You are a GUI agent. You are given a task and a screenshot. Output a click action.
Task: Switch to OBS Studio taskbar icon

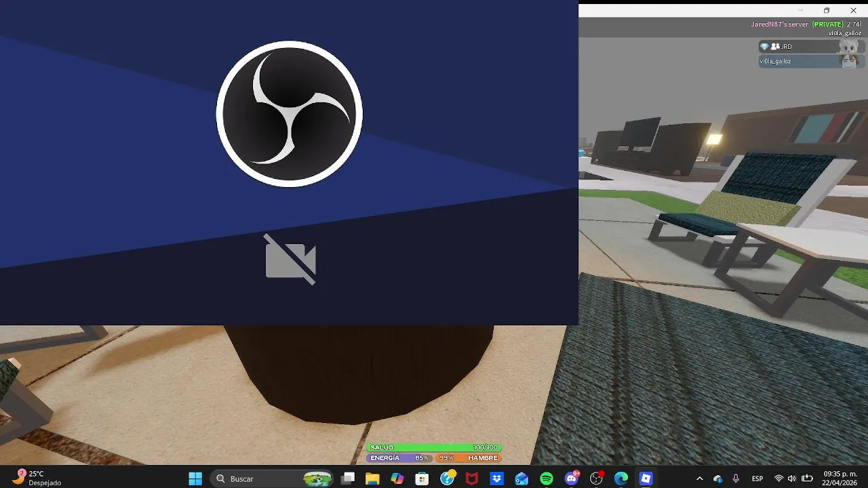click(597, 479)
